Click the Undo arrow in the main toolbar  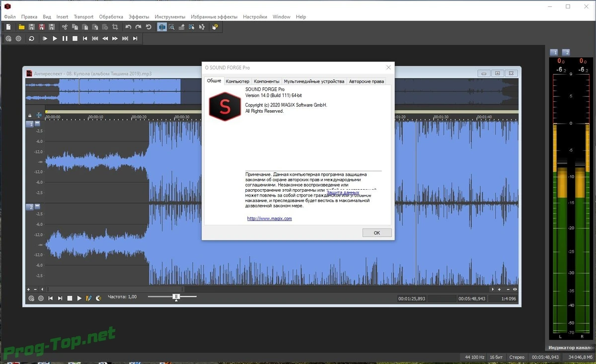point(128,27)
